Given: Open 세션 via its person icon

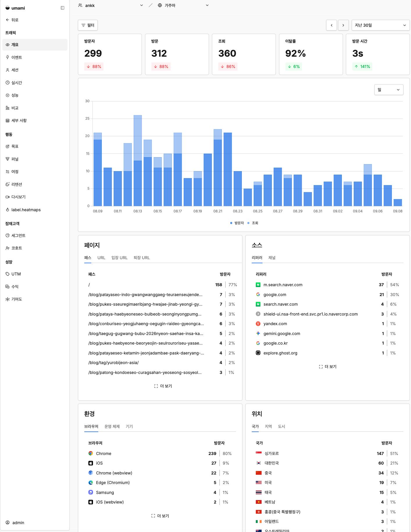Looking at the screenshot, I should pyautogui.click(x=8, y=70).
